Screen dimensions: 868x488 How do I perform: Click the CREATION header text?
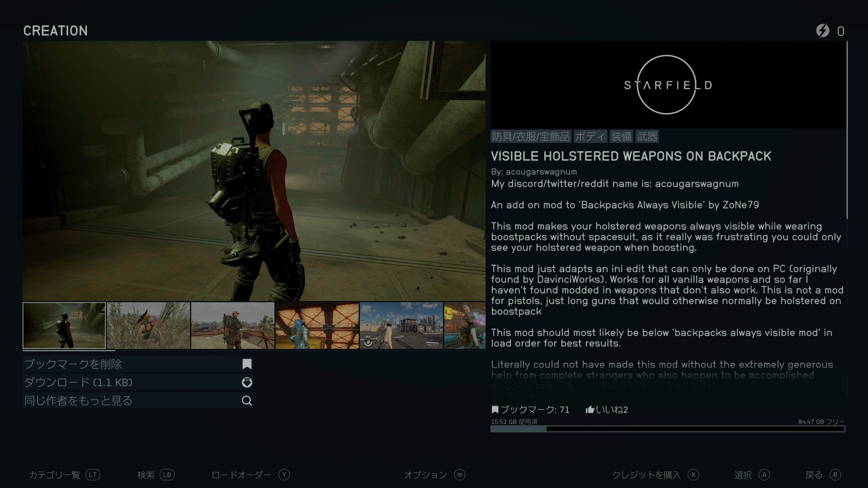(x=56, y=31)
